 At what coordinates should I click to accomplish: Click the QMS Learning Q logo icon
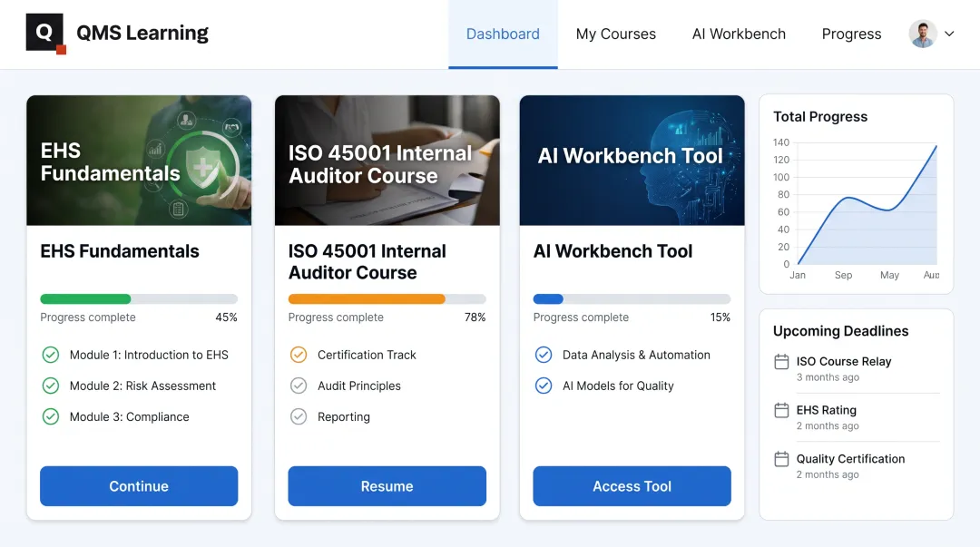[45, 34]
